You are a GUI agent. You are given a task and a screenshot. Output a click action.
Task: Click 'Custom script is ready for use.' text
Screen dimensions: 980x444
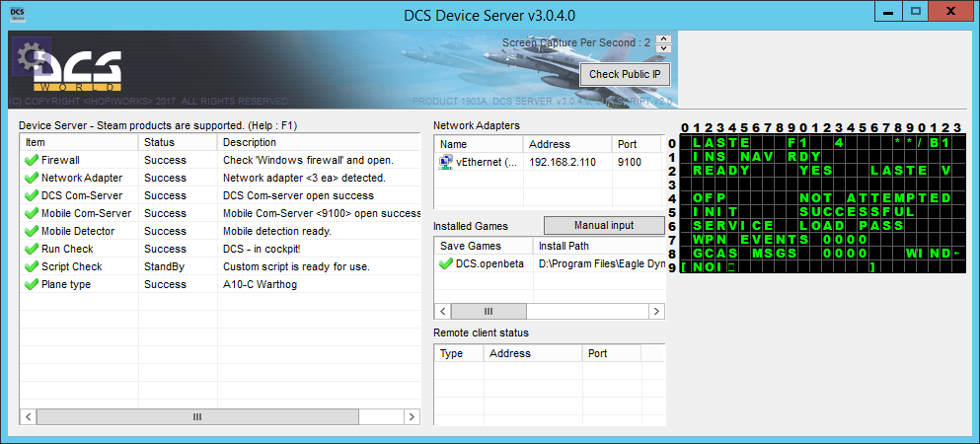coord(296,266)
